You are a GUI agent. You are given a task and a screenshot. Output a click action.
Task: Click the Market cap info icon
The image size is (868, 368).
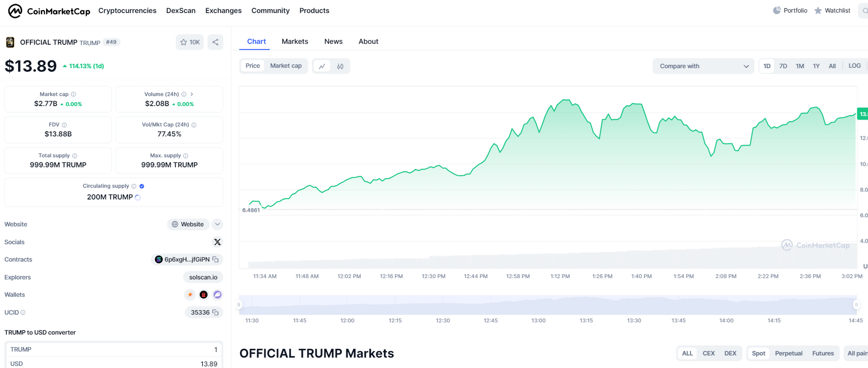(x=73, y=94)
